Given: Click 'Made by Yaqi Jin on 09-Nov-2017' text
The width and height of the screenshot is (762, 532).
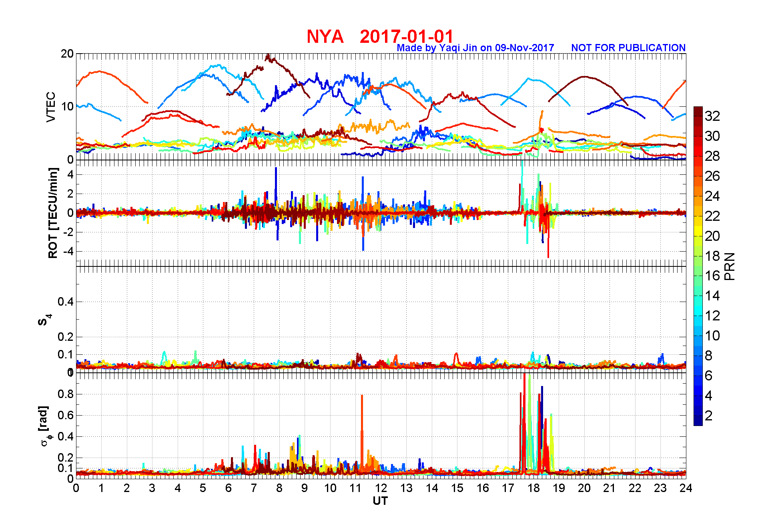Looking at the screenshot, I should click(x=475, y=48).
